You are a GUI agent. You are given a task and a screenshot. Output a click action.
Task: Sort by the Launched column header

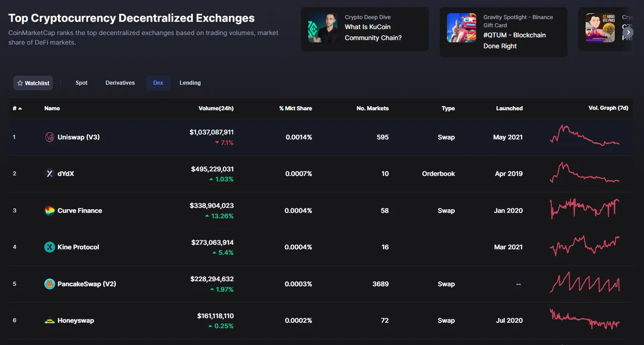[x=509, y=109]
